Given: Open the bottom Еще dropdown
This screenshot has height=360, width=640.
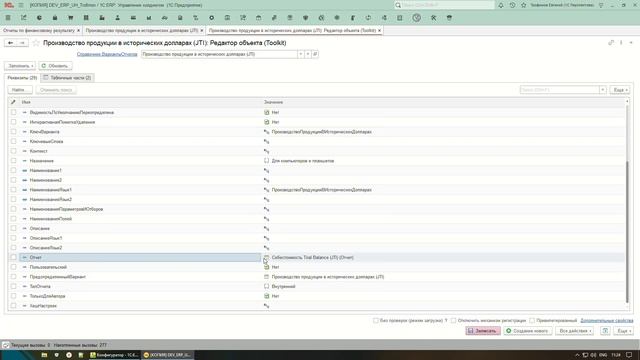Looking at the screenshot, I should coord(623,331).
